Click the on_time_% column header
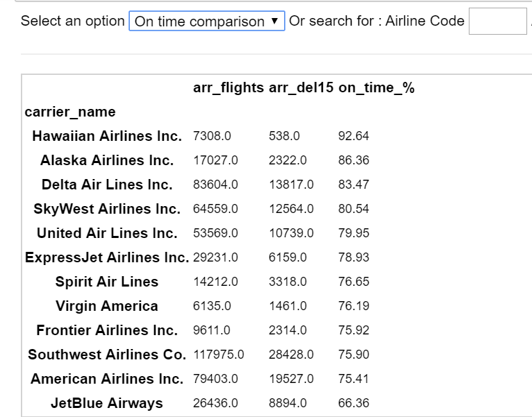532x417 pixels. click(376, 88)
